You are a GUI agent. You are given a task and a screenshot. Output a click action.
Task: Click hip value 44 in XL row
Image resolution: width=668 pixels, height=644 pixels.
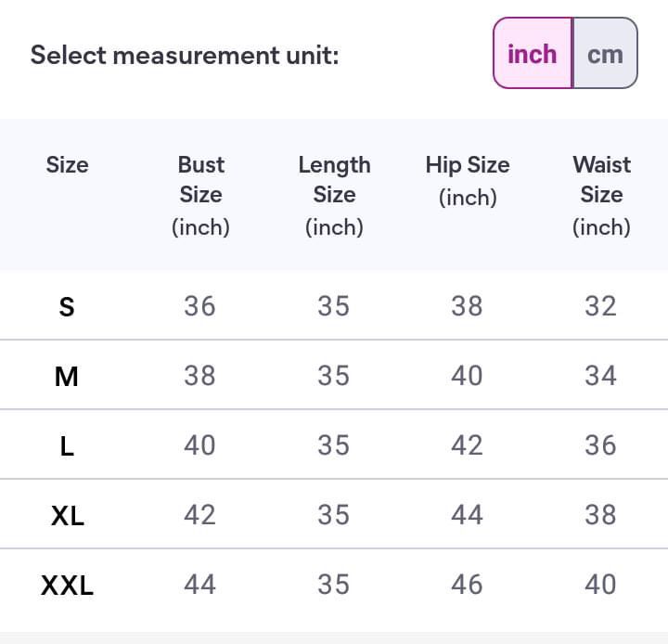(468, 515)
